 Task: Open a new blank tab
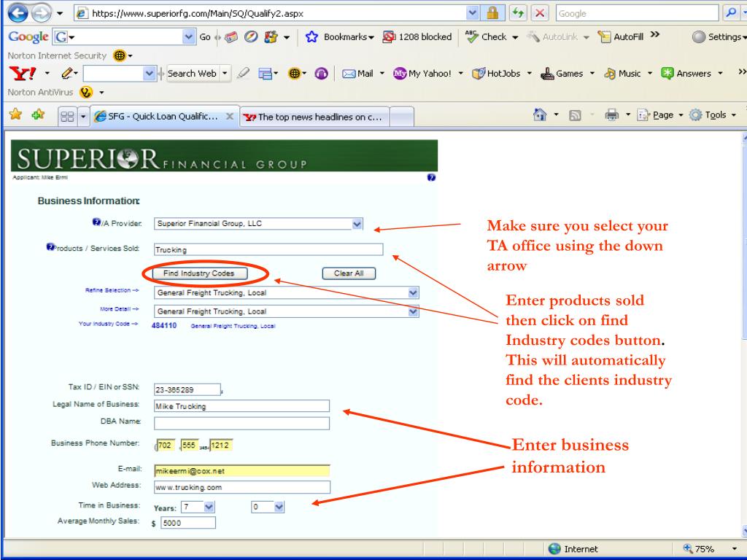(402, 117)
